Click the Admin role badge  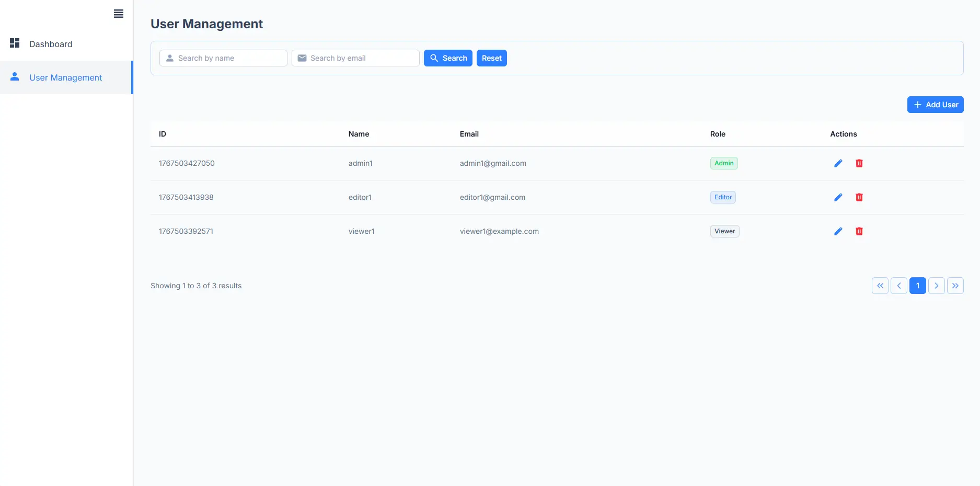[x=724, y=163]
